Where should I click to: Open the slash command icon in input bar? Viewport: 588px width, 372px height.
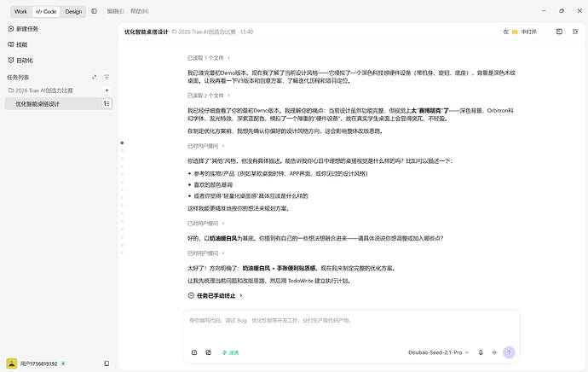[194, 352]
